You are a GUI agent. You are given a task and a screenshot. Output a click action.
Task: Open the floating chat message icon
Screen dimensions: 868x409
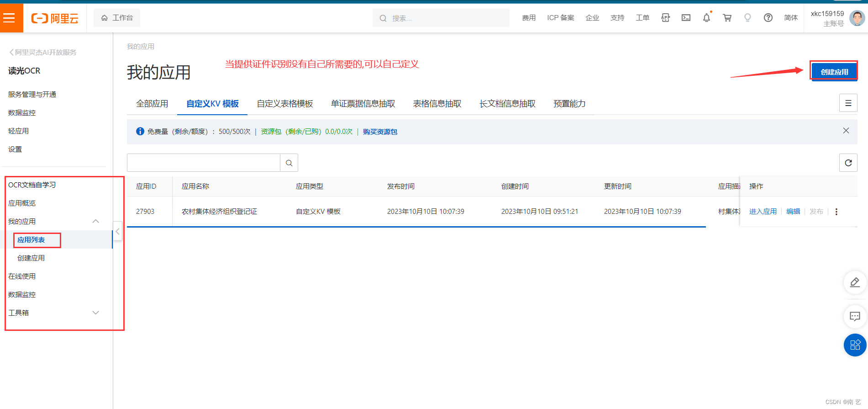(855, 316)
